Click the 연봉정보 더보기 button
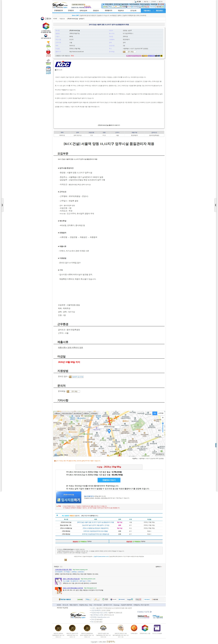The width and height of the screenshot is (218, 644). [109, 480]
